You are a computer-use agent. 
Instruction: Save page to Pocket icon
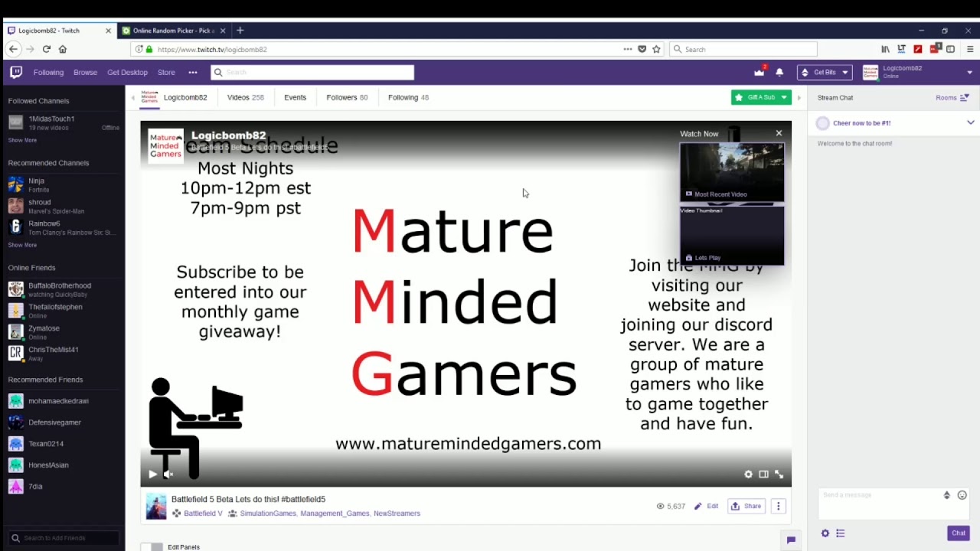[642, 49]
